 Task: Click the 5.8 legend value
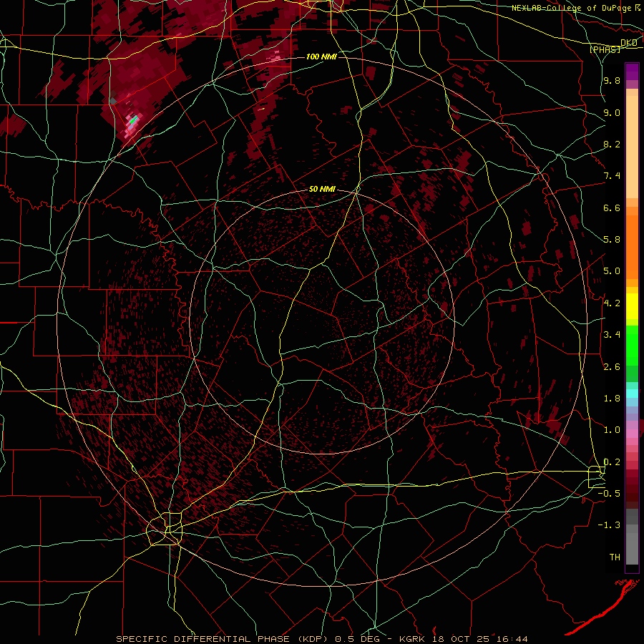pos(612,240)
